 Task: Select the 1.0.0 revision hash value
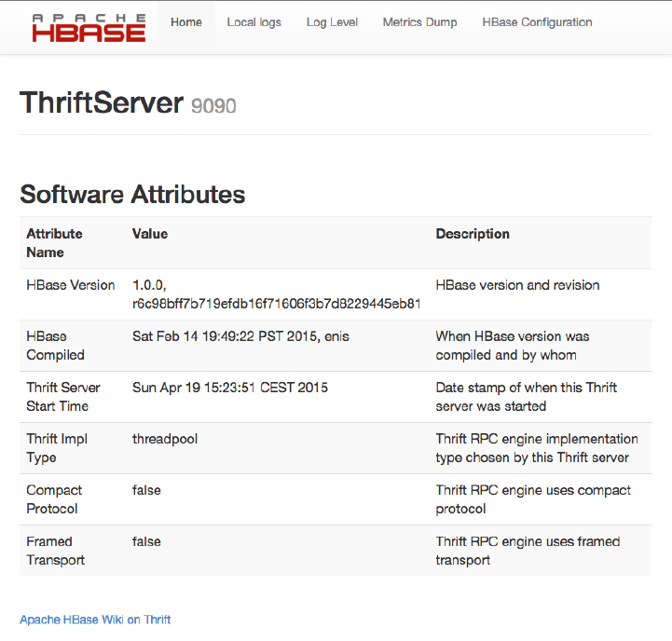pyautogui.click(x=277, y=294)
